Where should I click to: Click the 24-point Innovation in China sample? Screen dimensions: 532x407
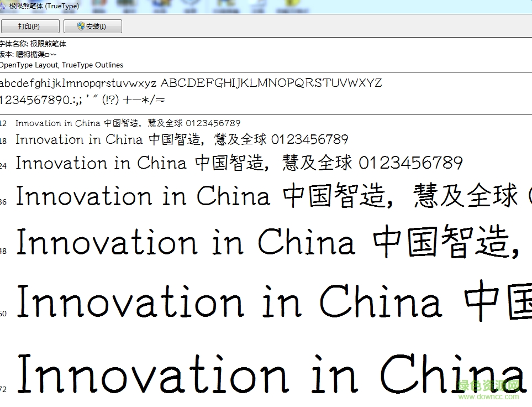point(239,163)
